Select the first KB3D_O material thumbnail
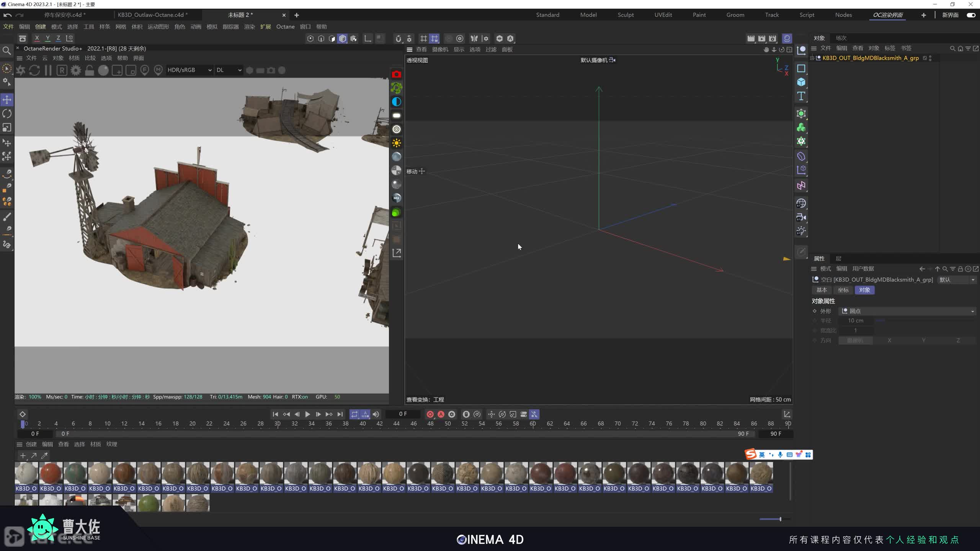980x551 pixels. [26, 473]
